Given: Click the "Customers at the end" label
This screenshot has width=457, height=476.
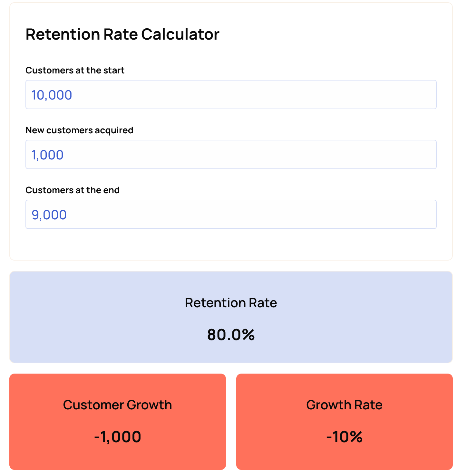Looking at the screenshot, I should pyautogui.click(x=73, y=190).
